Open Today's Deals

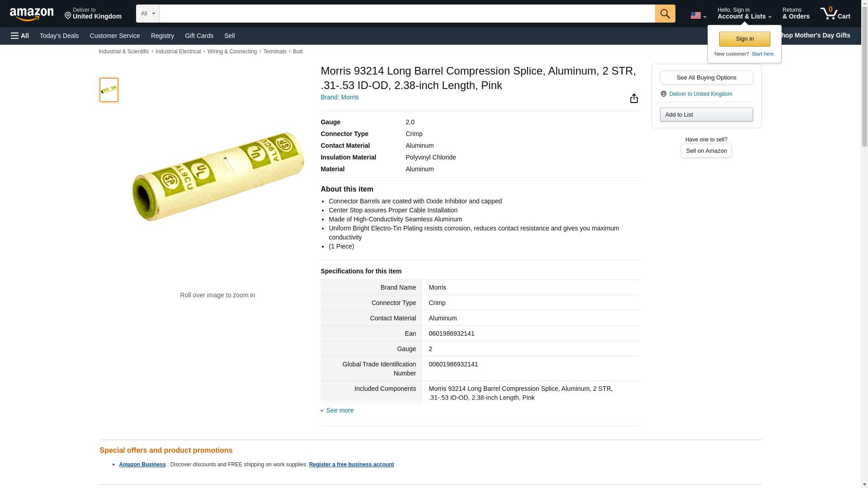[x=59, y=36]
